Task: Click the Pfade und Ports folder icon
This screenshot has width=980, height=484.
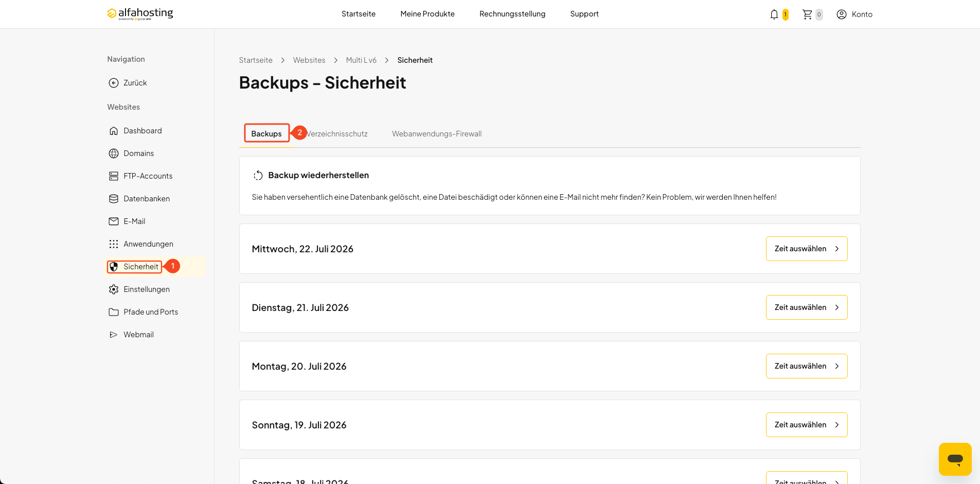Action: pos(114,312)
